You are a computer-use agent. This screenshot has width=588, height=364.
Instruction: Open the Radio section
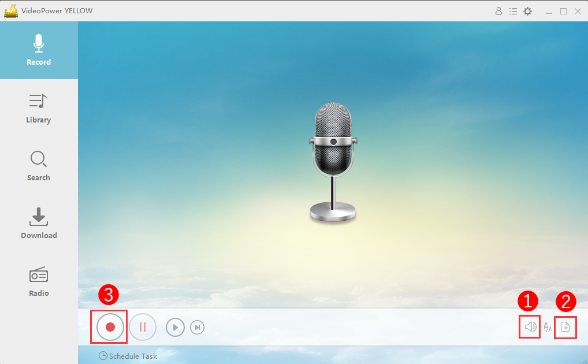click(39, 281)
